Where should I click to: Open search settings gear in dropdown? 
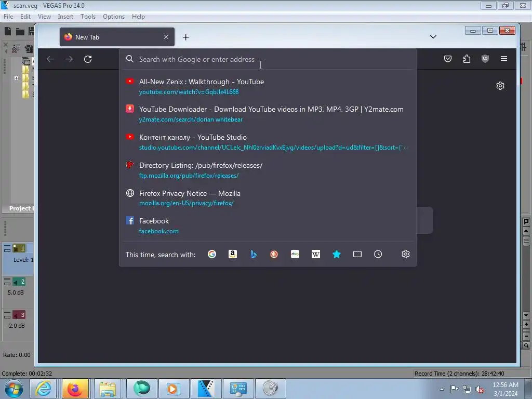[405, 254]
